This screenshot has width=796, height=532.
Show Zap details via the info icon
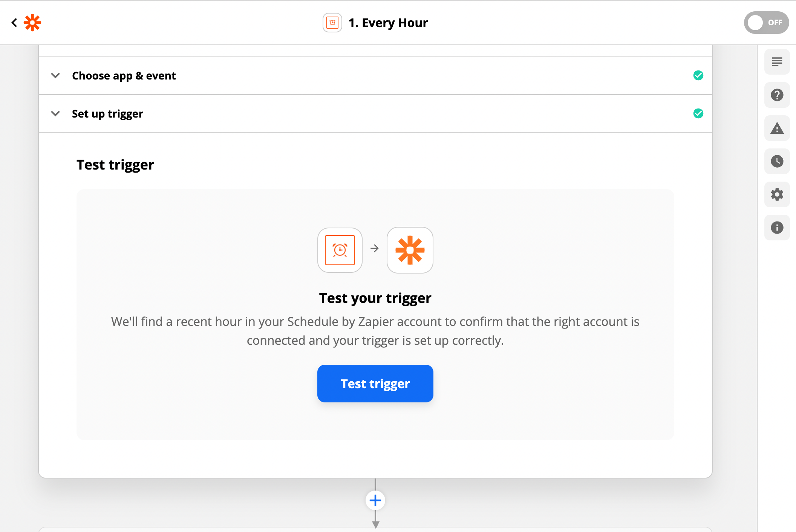tap(777, 228)
